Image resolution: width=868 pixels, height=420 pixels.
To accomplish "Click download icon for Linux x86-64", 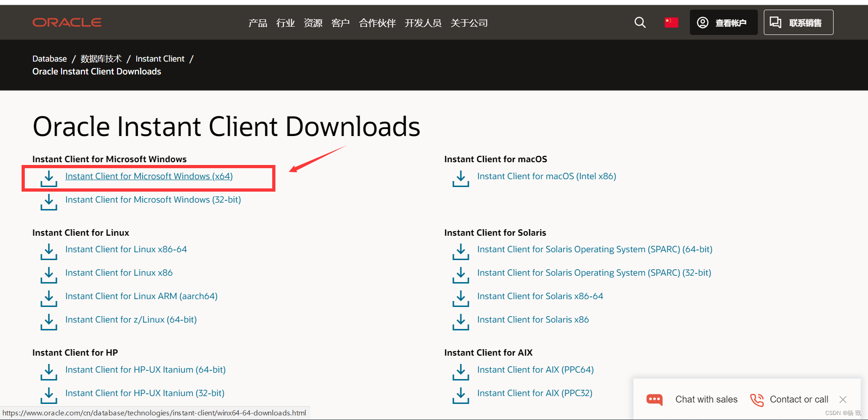I will (49, 252).
